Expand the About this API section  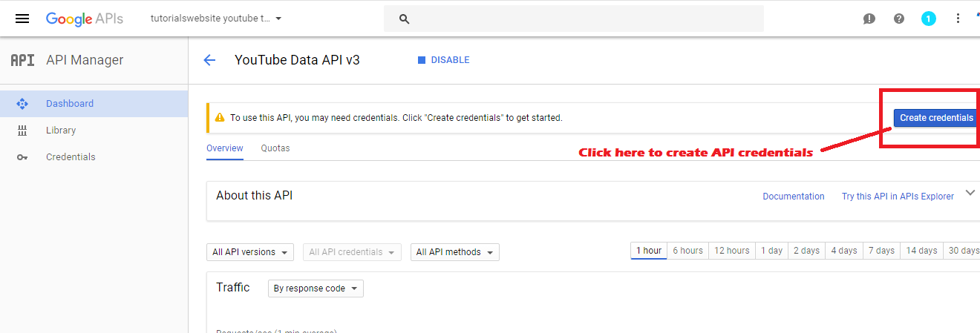point(970,193)
